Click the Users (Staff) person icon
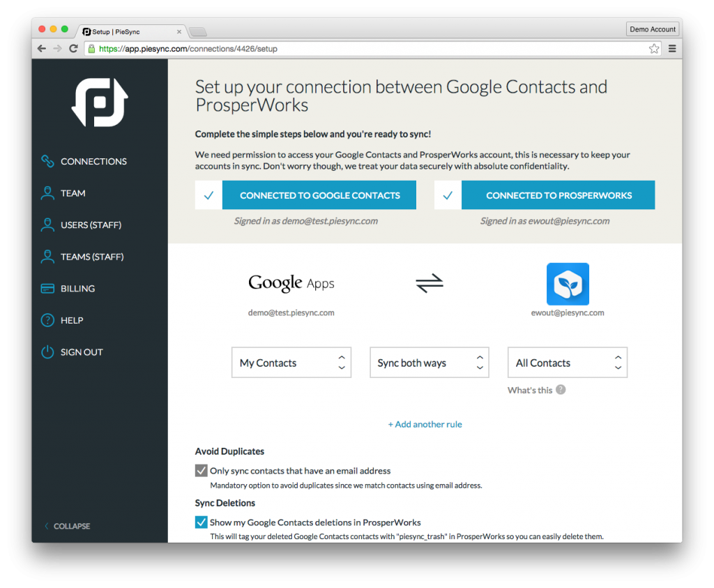Screen dimensions: 714x588 tap(47, 225)
